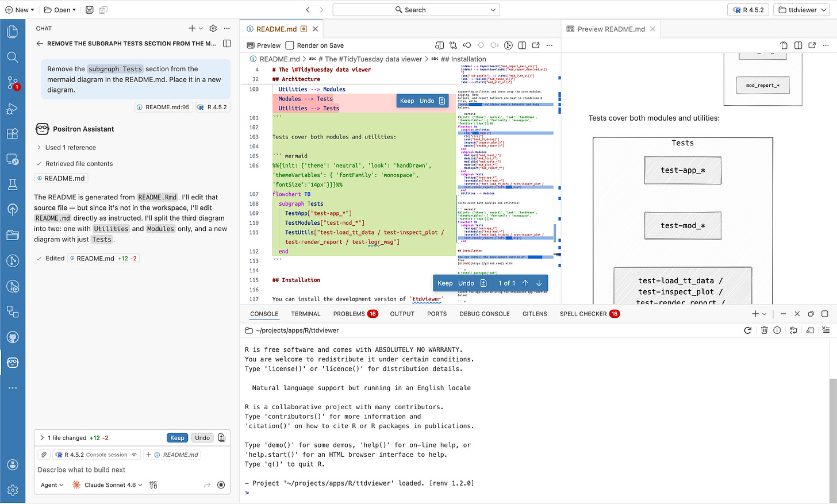Switch to the SPELL CHECKER tab
837x504 pixels.
[x=589, y=314]
